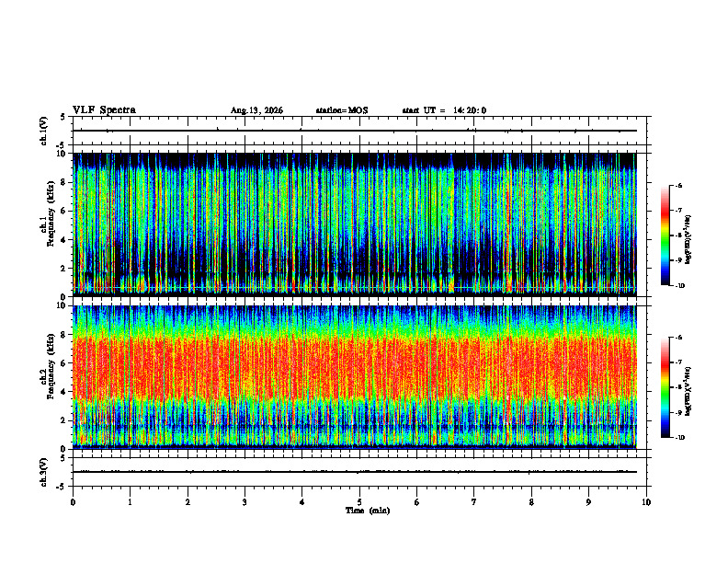Click the upper ch.1 spectrogram colorbar
728x563 pixels.
click(x=665, y=236)
